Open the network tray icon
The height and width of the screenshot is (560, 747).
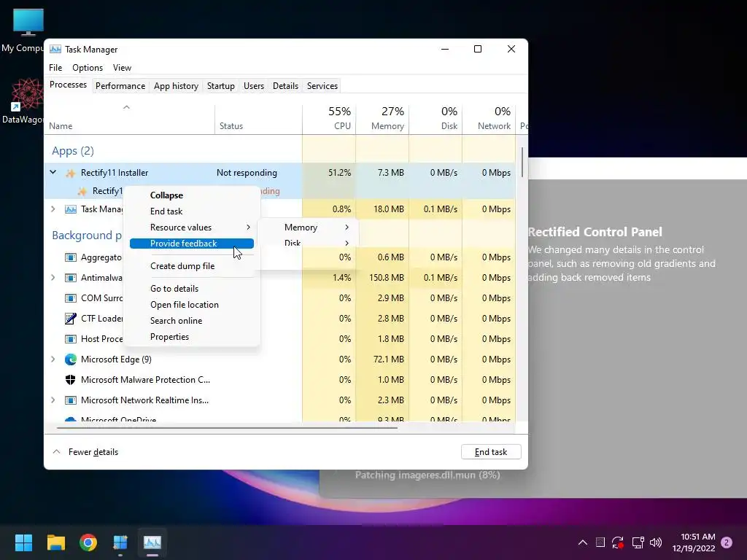click(x=638, y=542)
